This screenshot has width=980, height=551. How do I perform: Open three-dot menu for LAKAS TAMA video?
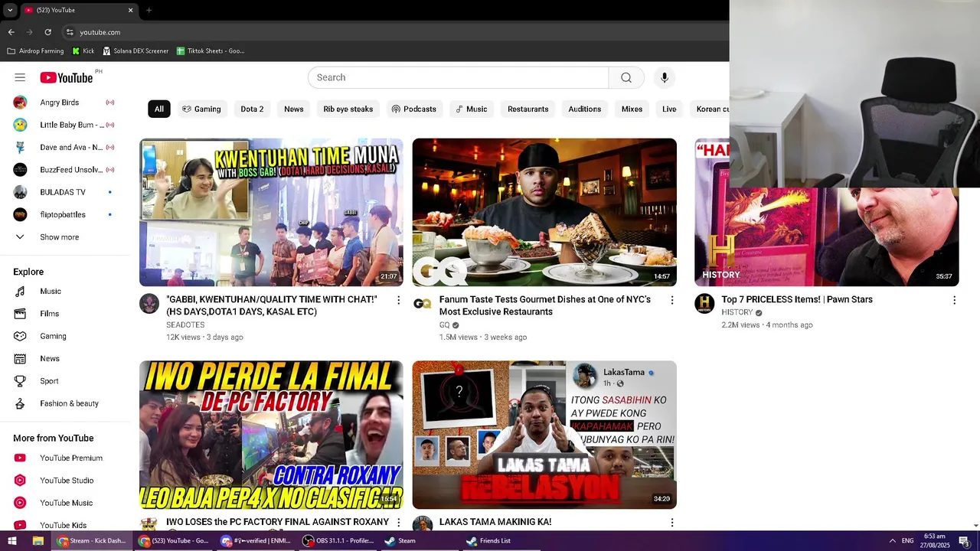click(x=672, y=523)
